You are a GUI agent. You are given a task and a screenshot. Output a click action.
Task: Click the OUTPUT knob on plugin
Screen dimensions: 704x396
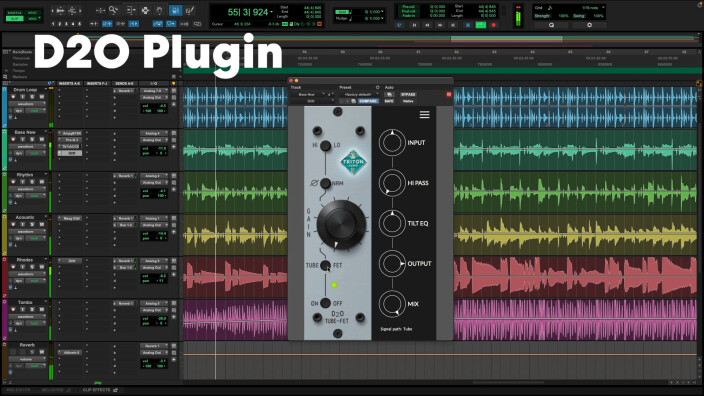(x=392, y=264)
